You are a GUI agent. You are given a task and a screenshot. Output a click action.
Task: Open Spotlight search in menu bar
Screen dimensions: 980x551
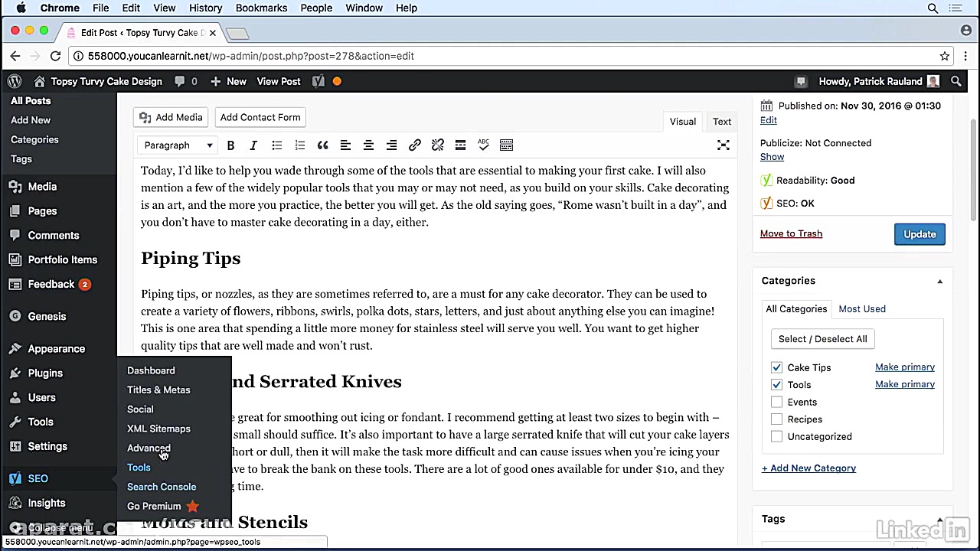point(933,8)
